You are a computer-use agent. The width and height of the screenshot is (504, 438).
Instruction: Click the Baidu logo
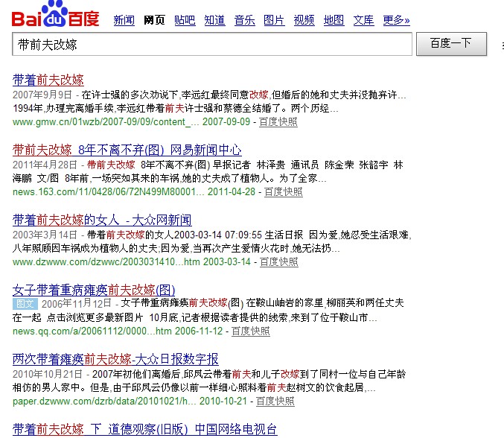coord(55,14)
